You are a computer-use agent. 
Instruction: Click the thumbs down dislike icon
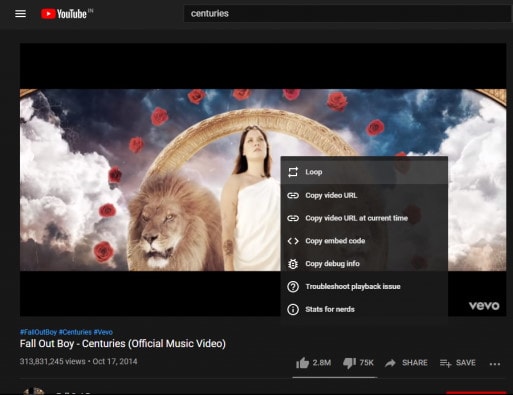349,363
